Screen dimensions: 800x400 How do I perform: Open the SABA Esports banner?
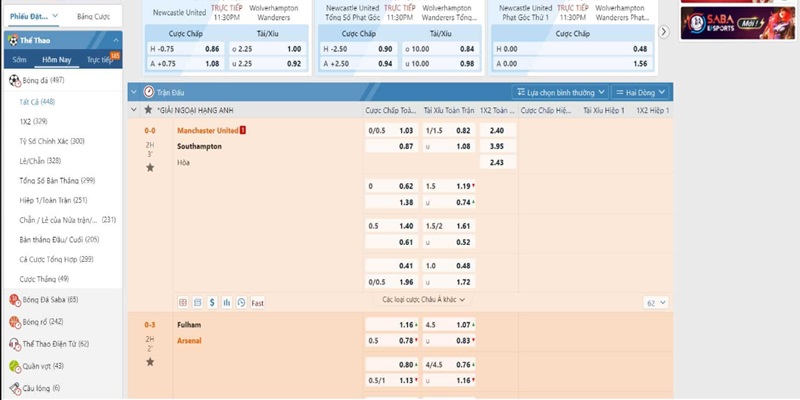738,23
